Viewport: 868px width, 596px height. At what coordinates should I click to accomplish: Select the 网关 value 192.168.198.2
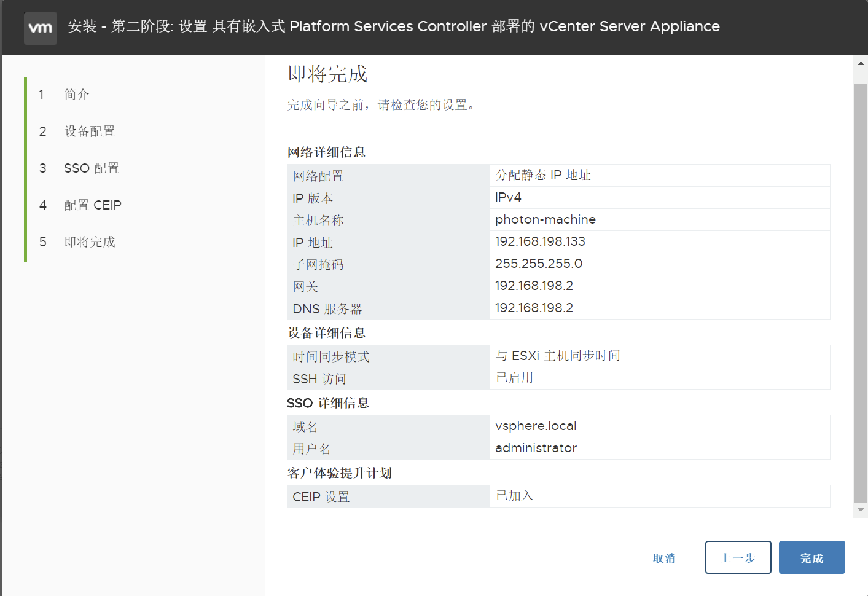tap(534, 286)
